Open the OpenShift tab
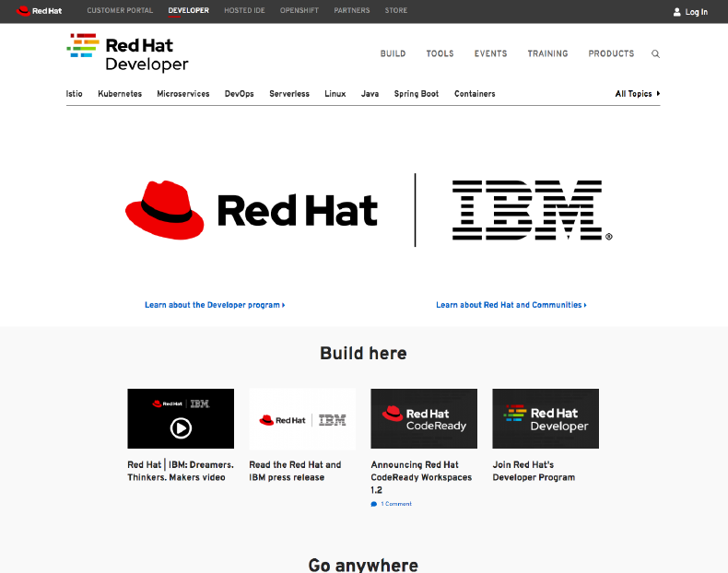Viewport: 728px width, 573px height. pos(299,10)
